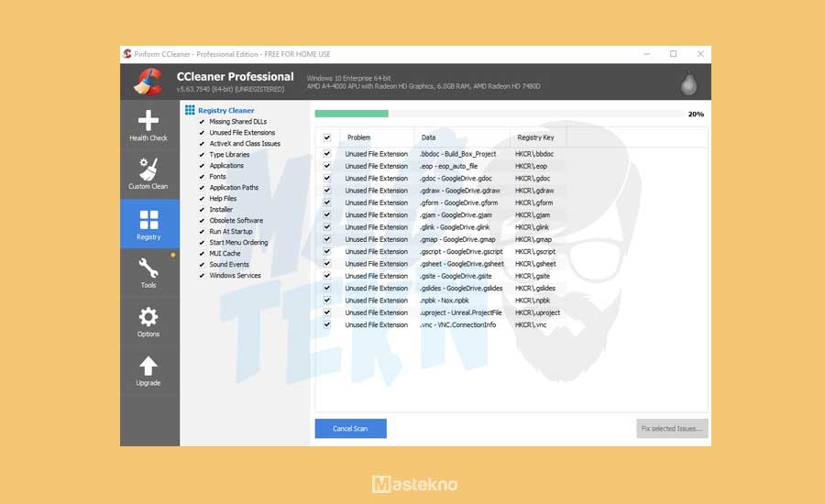Image resolution: width=825 pixels, height=504 pixels.
Task: Sort by the Registry Key column header
Action: point(538,137)
